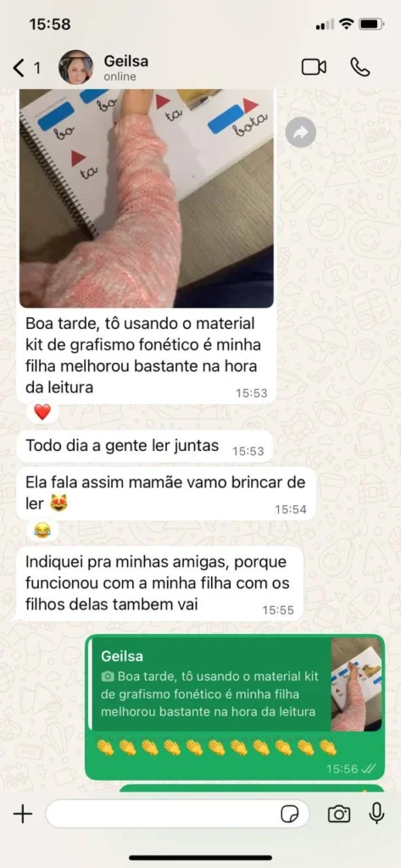The height and width of the screenshot is (868, 401).
Task: Open Geilsa's profile picture
Action: (76, 68)
